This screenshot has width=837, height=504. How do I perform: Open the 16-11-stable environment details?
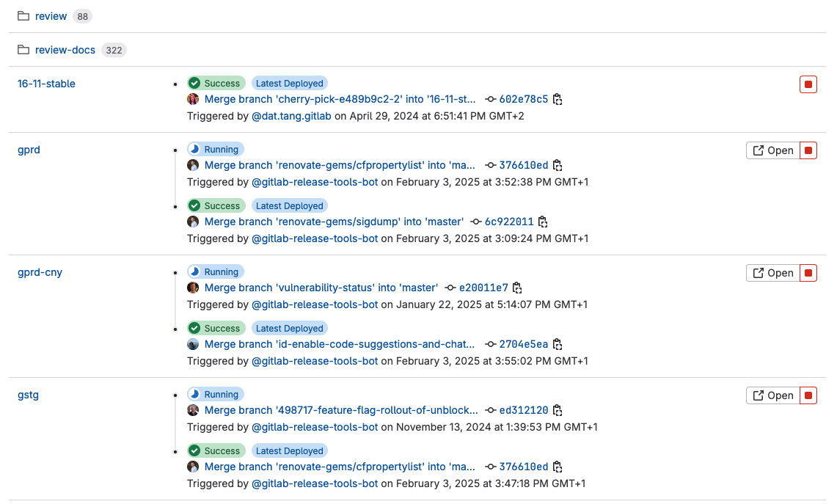(46, 84)
